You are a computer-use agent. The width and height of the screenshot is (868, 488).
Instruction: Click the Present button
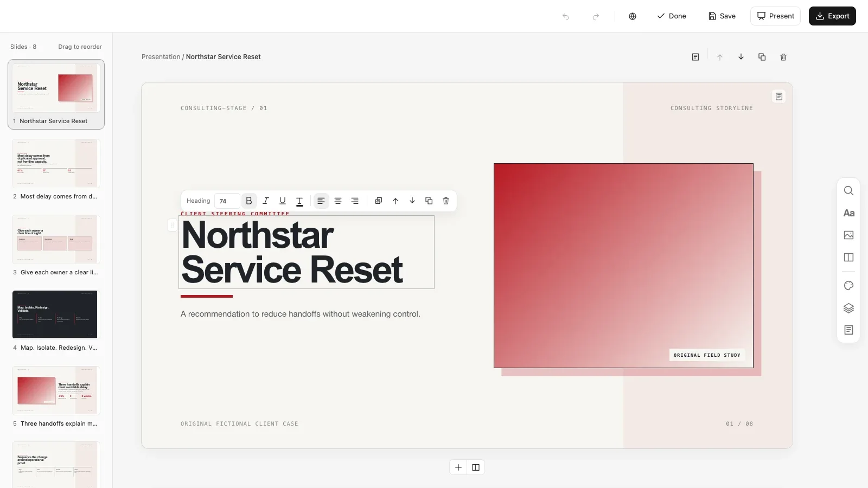[x=775, y=16]
